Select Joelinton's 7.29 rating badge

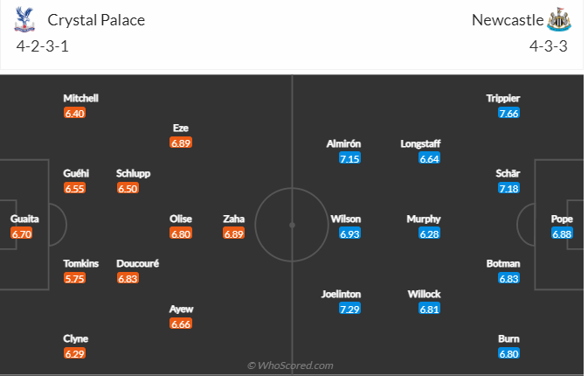350,309
